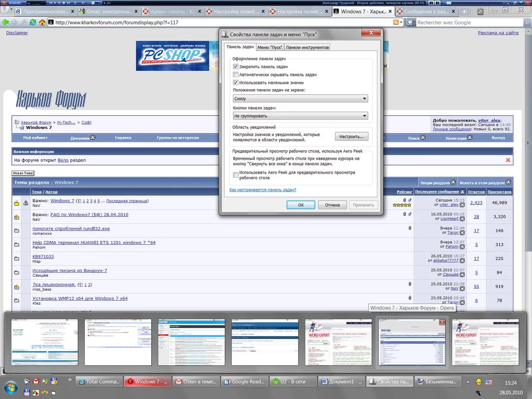The width and height of the screenshot is (532, 399).
Task: Click the US flag language indicator
Action: [x=489, y=382]
